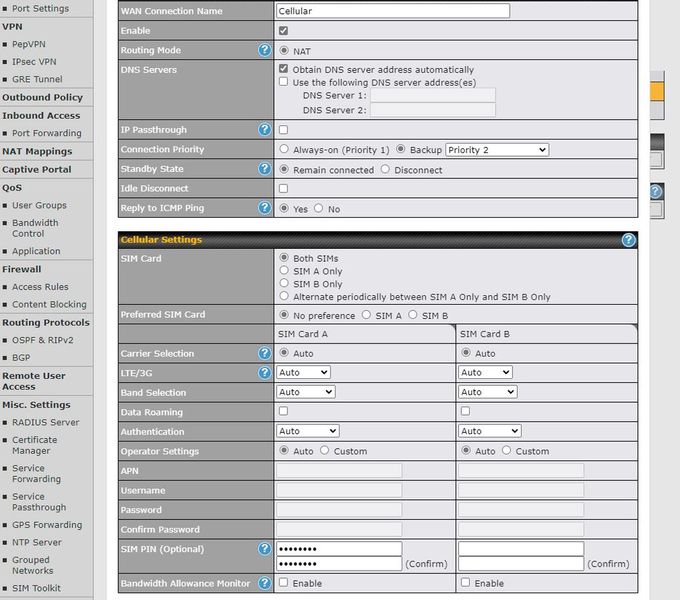
Task: Open the Priority 2 backup dropdown
Action: (496, 150)
